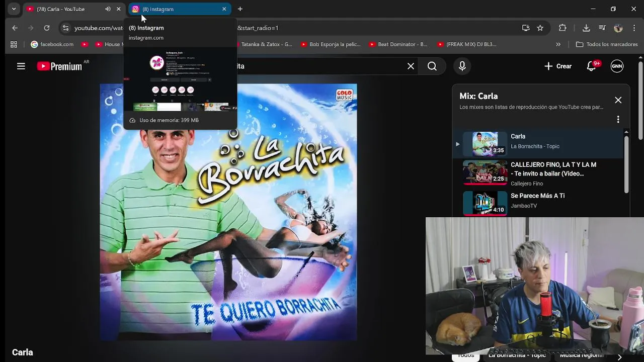This screenshot has width=644, height=362.
Task: Show more bookmarks with double chevron
Action: [558, 44]
